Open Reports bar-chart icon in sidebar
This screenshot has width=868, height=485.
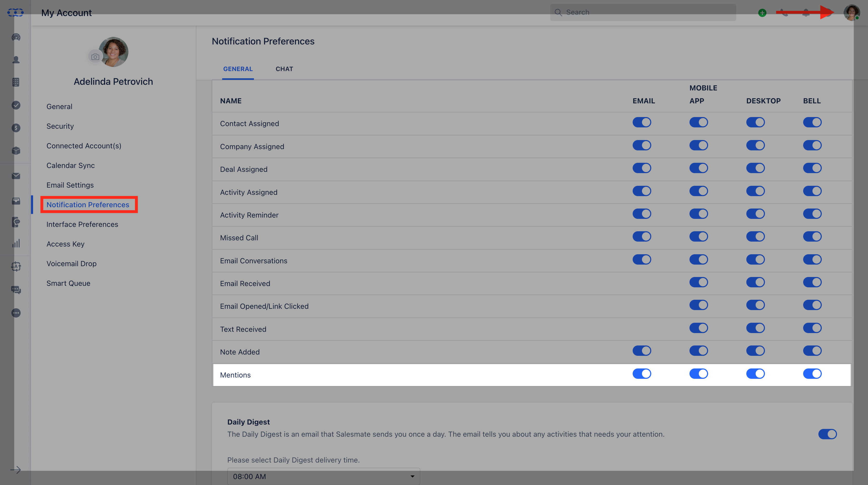pos(16,243)
